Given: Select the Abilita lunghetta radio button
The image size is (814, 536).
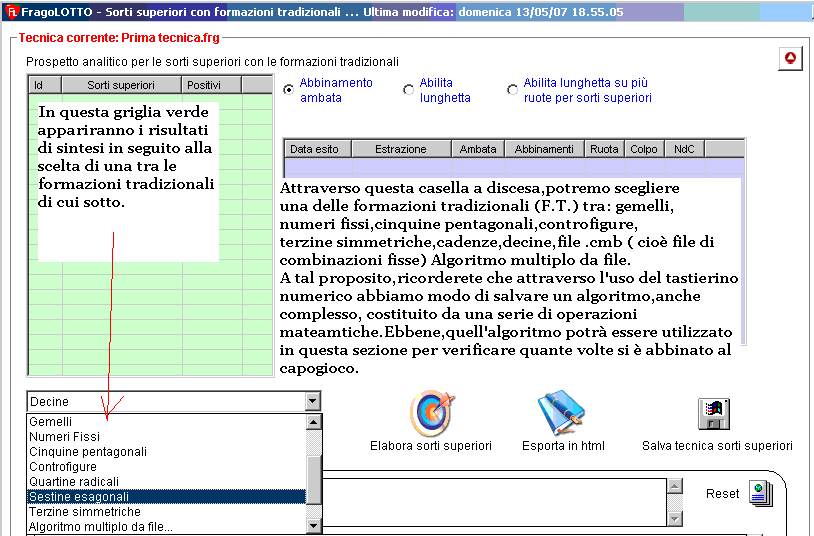Looking at the screenshot, I should (408, 90).
